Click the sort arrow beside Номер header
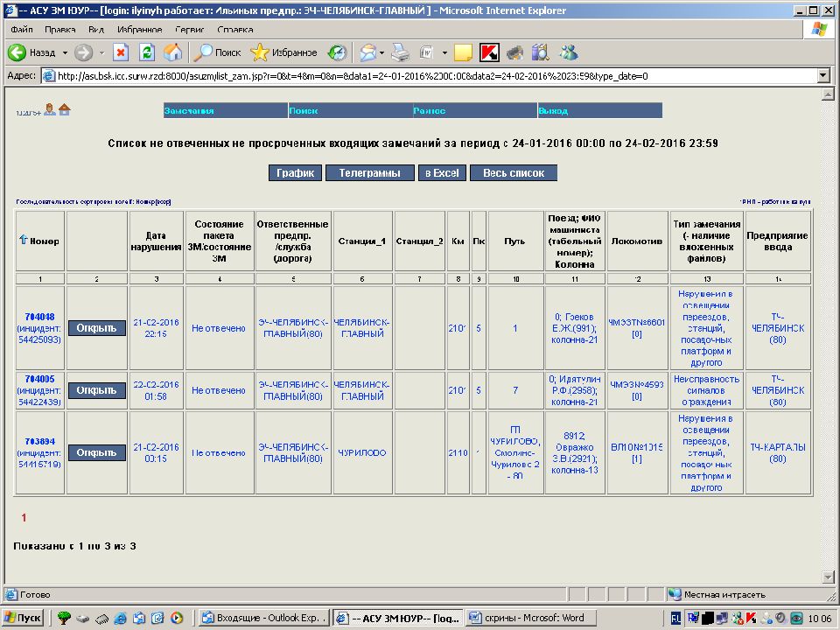 click(x=23, y=240)
